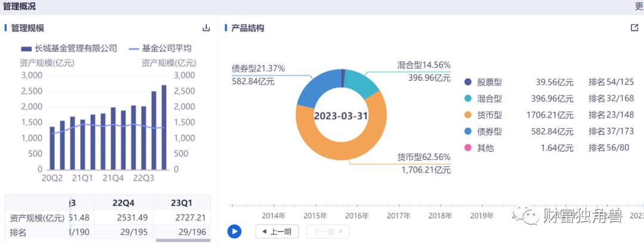This screenshot has width=644, height=244.
Task: Select 2019年 on the timeline
Action: 482,215
